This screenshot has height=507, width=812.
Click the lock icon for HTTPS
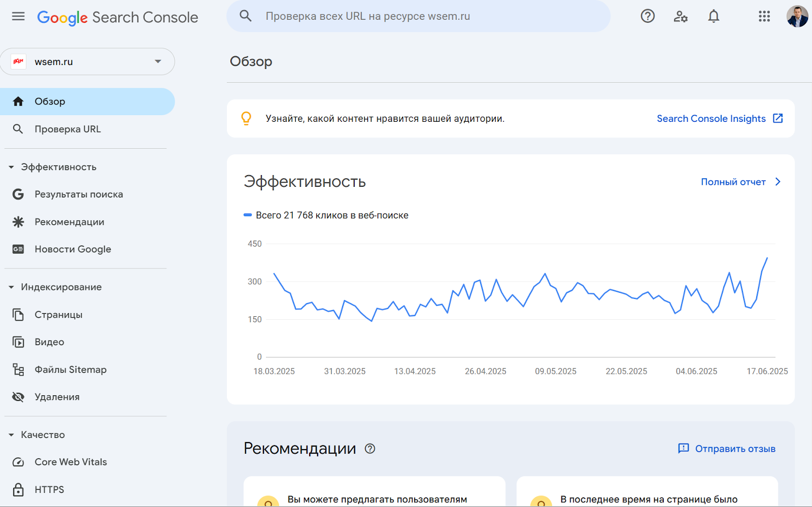(x=18, y=490)
